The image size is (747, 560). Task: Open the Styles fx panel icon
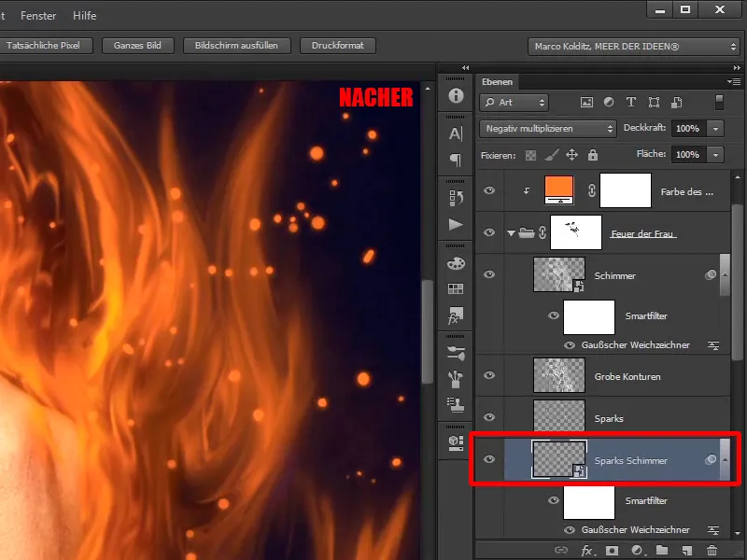(x=456, y=315)
